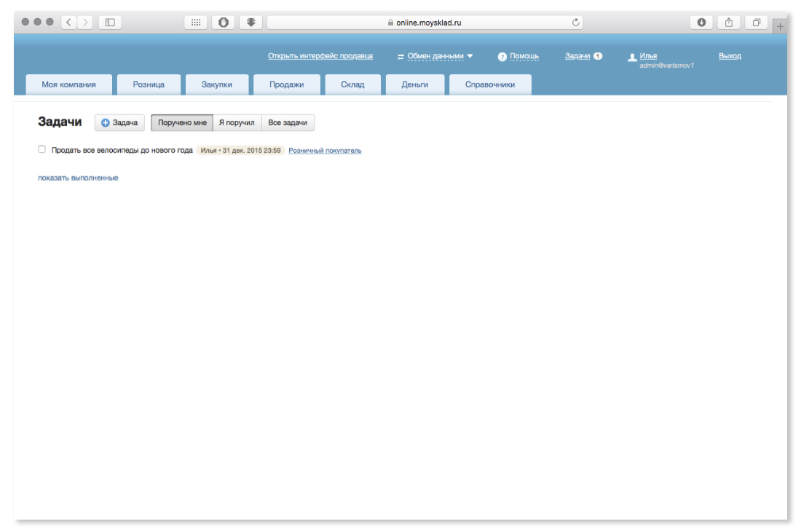The height and width of the screenshot is (532, 801).
Task: Add a new tab with plus icon
Action: (x=780, y=26)
